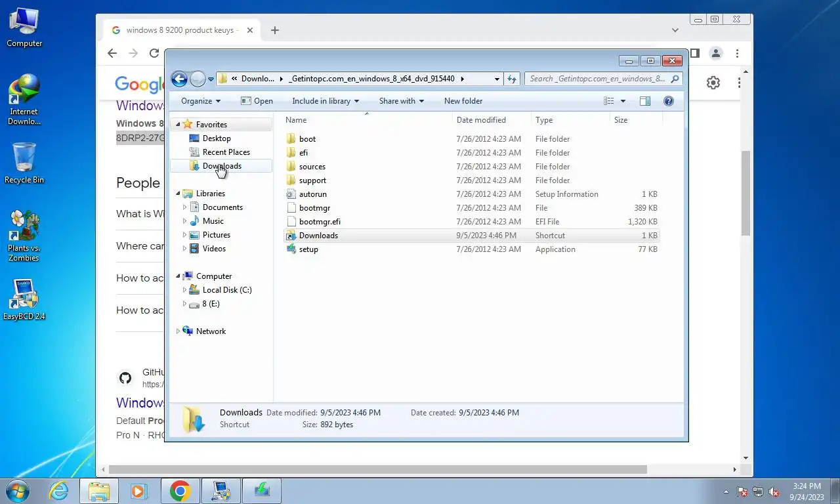
Task: Open Include in library menu
Action: (325, 101)
